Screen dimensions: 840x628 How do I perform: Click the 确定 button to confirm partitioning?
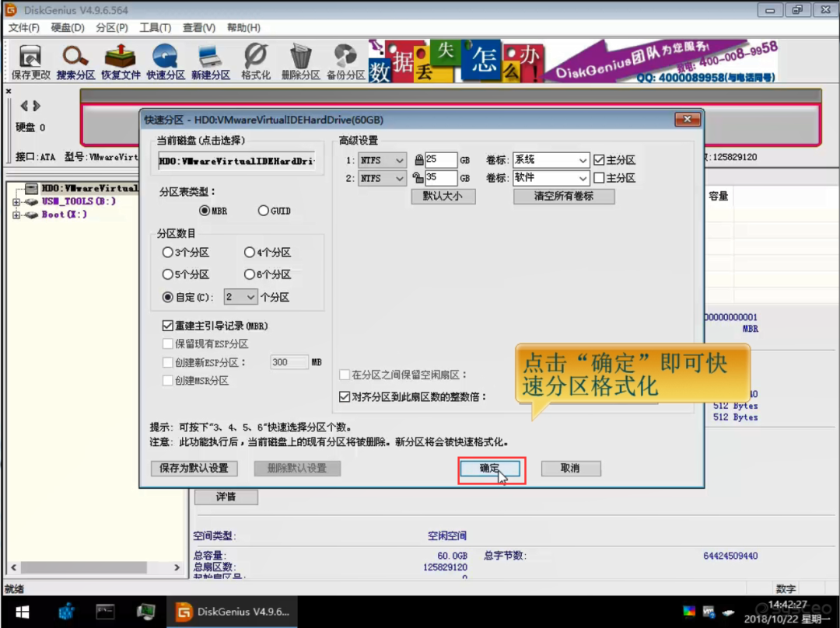490,469
